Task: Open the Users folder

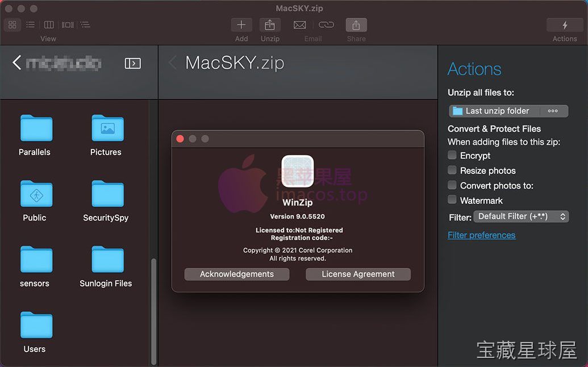Action: click(x=36, y=325)
